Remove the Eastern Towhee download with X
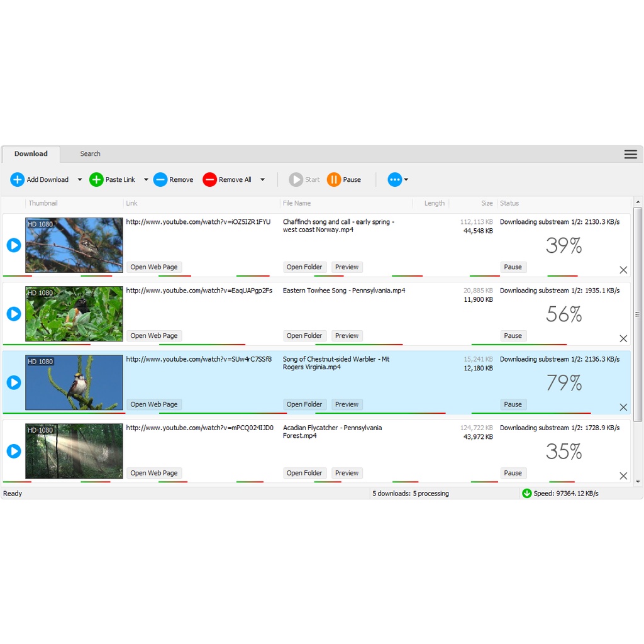The width and height of the screenshot is (644, 644). 623,338
